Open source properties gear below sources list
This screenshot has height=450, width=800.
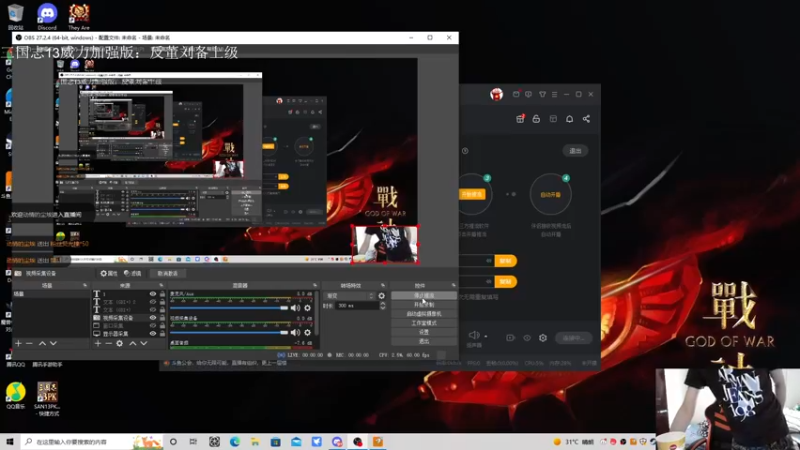(x=119, y=343)
